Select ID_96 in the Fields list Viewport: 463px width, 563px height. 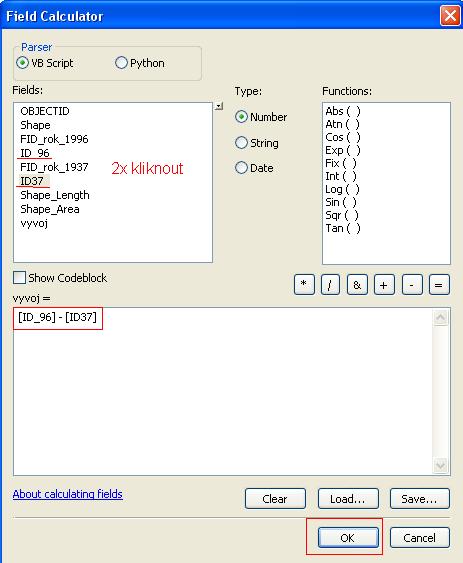[35, 153]
